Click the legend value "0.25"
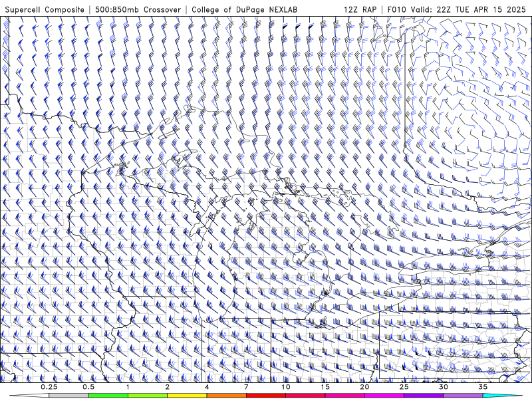 click(49, 387)
